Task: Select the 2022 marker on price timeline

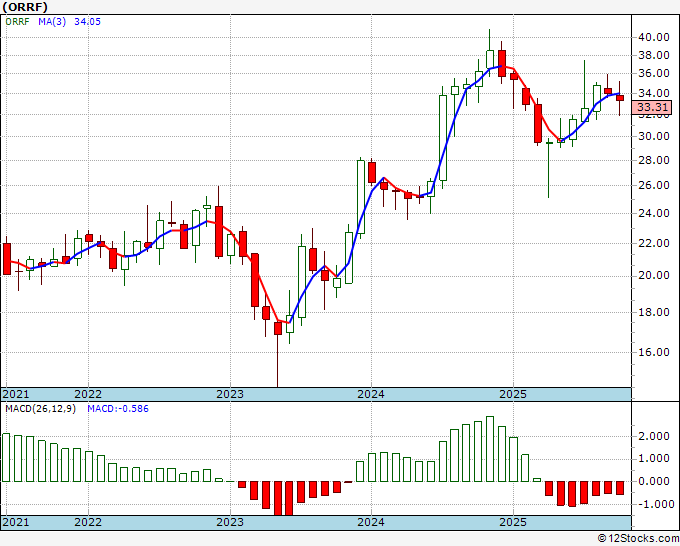Action: point(88,394)
